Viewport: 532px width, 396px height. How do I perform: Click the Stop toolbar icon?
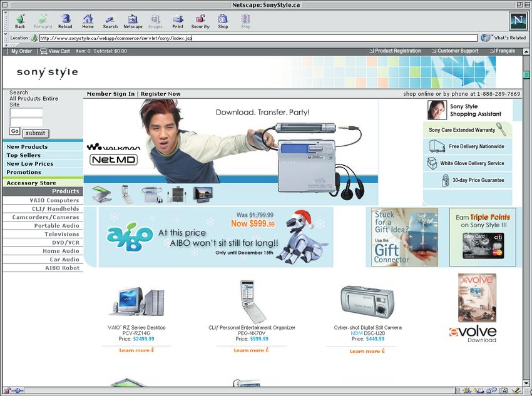pos(245,21)
